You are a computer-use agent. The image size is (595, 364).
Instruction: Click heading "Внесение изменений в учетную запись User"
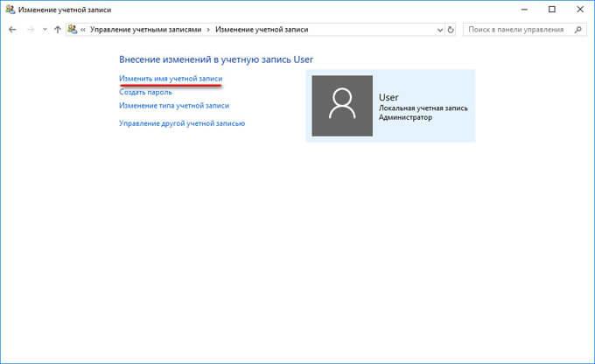pos(216,59)
